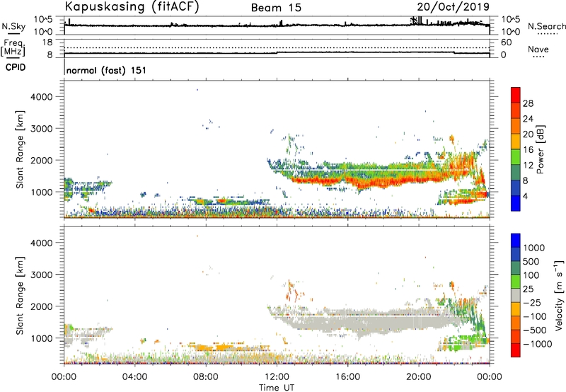Click the 'normal (fast) 151' text
Image resolution: width=566 pixels, height=392 pixels.
point(107,70)
